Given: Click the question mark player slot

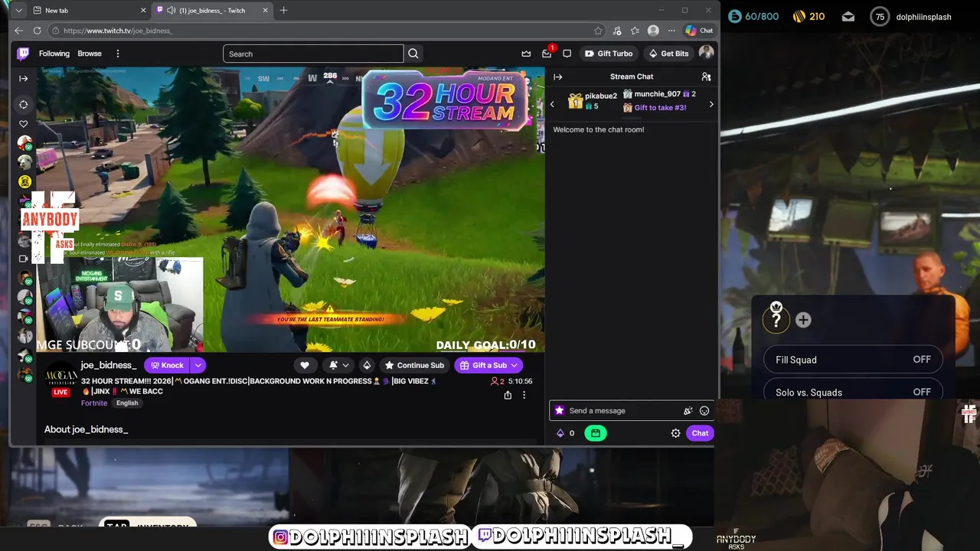Looking at the screenshot, I should click(776, 320).
